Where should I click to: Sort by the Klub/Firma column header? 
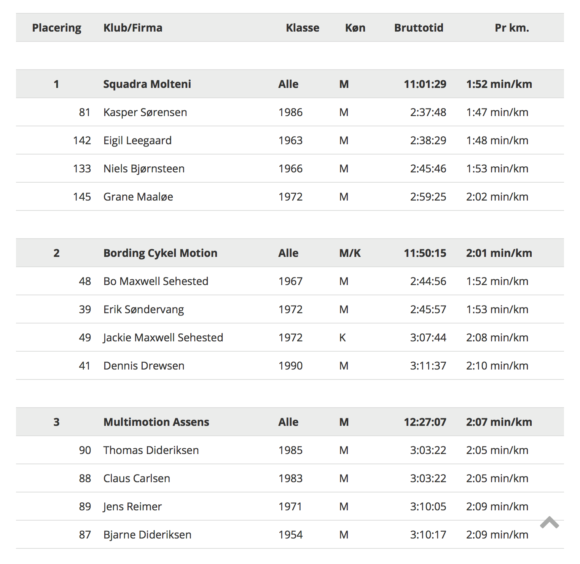[x=133, y=28]
